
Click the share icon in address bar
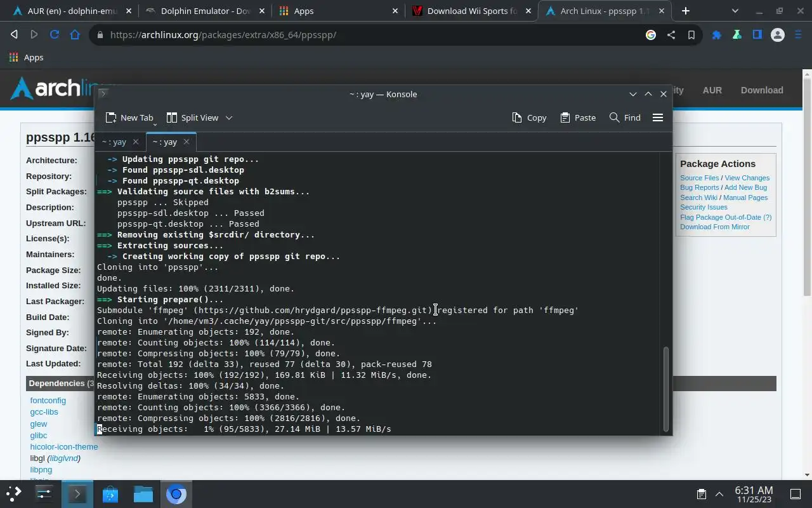coord(671,35)
